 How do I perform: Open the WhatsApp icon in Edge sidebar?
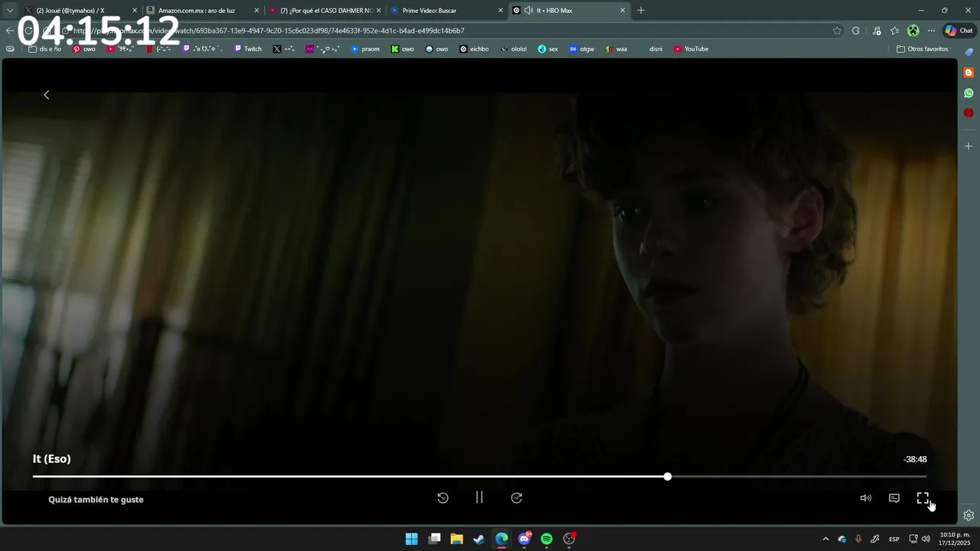[x=969, y=93]
